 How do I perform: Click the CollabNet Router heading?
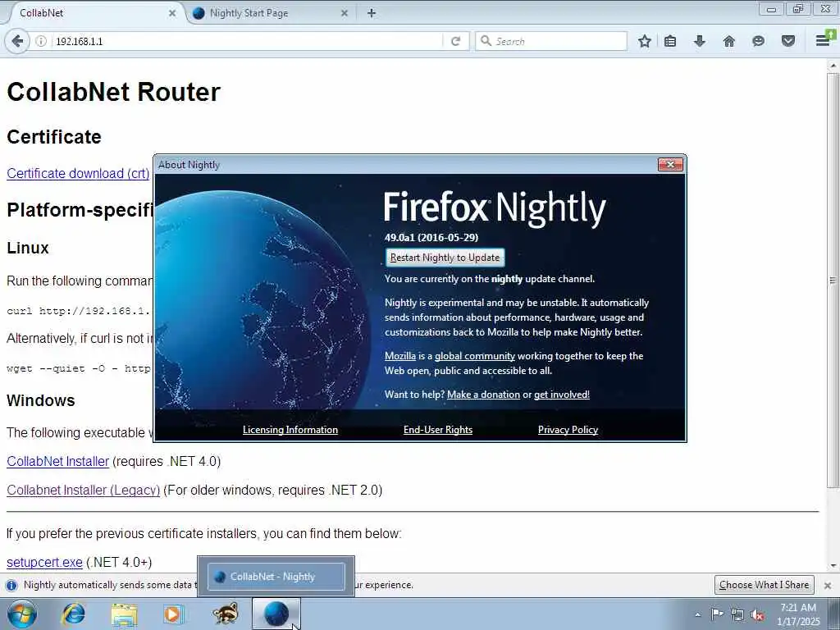pyautogui.click(x=113, y=92)
